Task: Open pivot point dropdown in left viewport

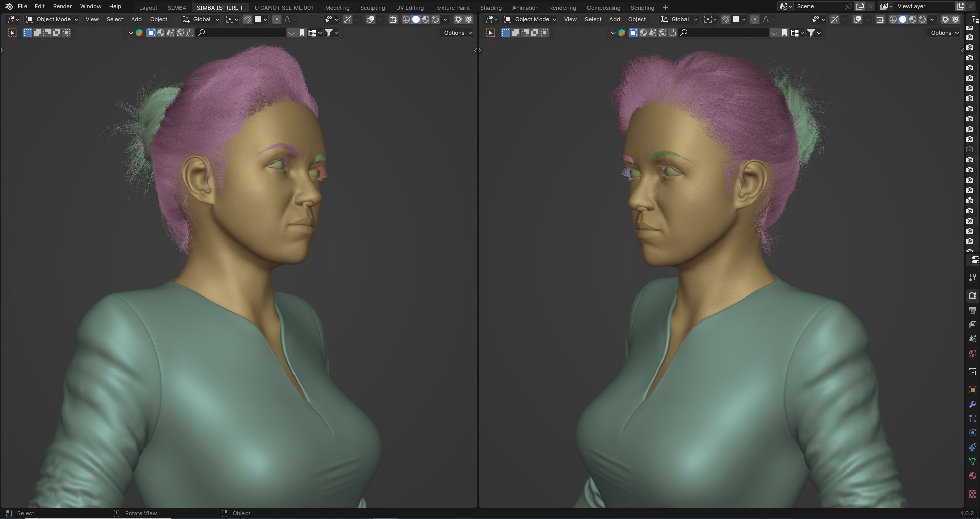Action: 232,19
